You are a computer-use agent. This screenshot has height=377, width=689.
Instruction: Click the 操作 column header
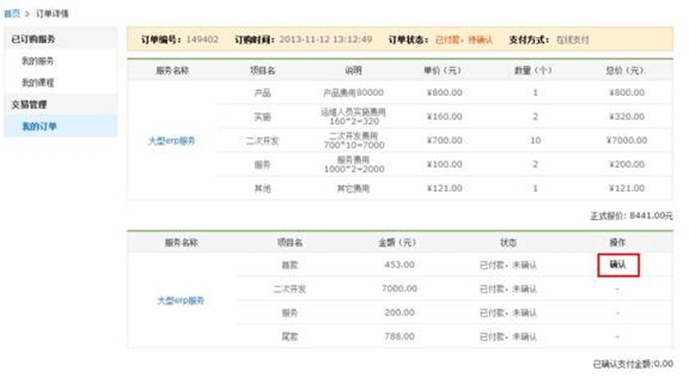click(617, 242)
